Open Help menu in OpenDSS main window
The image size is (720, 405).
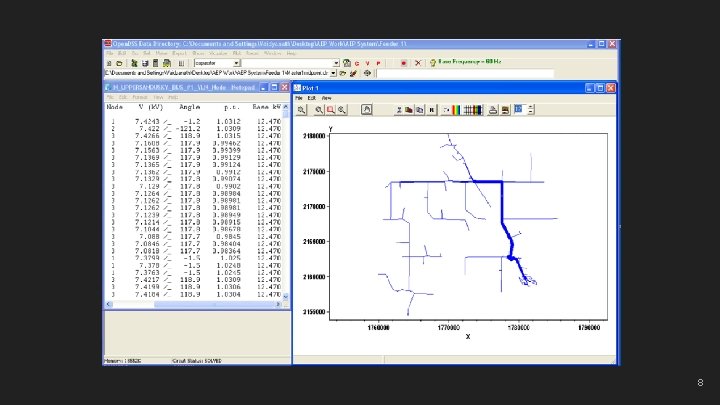[292, 53]
